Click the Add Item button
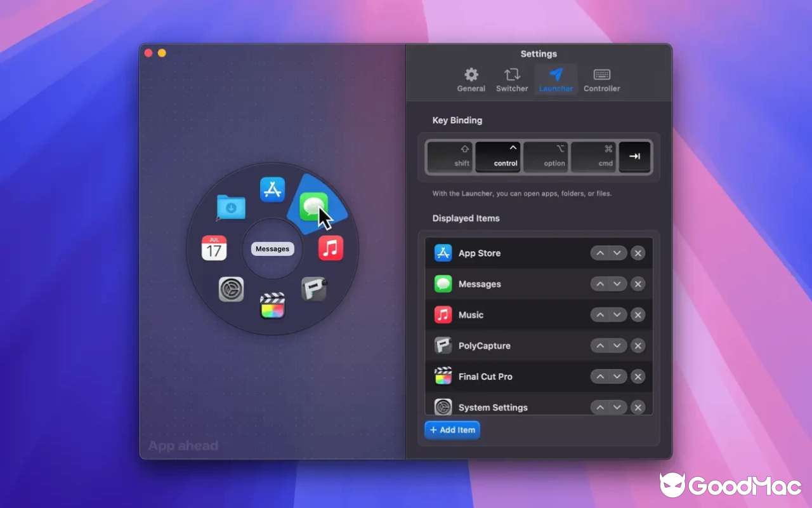This screenshot has height=508, width=812. 452,430
